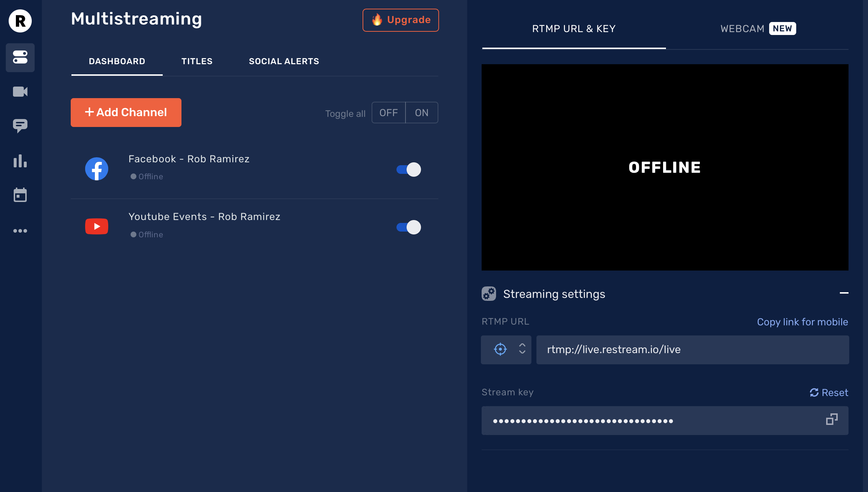Image resolution: width=868 pixels, height=492 pixels.
Task: Set Toggle all to ON
Action: pyautogui.click(x=422, y=113)
